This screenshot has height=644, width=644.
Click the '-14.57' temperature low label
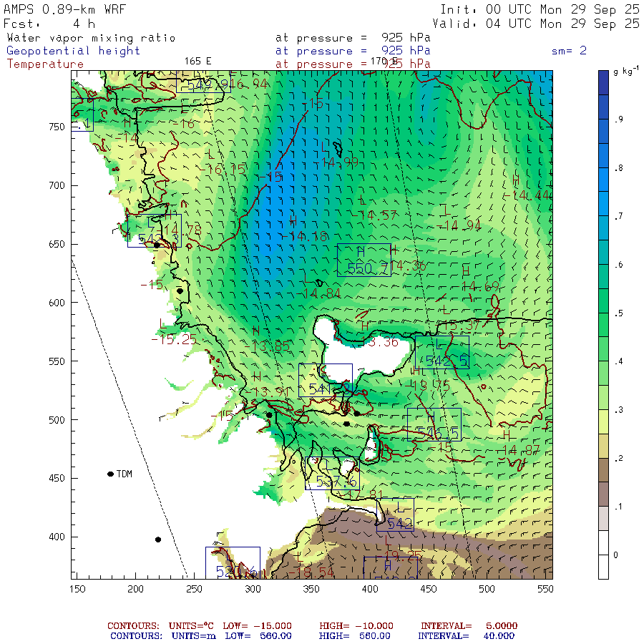point(374,215)
